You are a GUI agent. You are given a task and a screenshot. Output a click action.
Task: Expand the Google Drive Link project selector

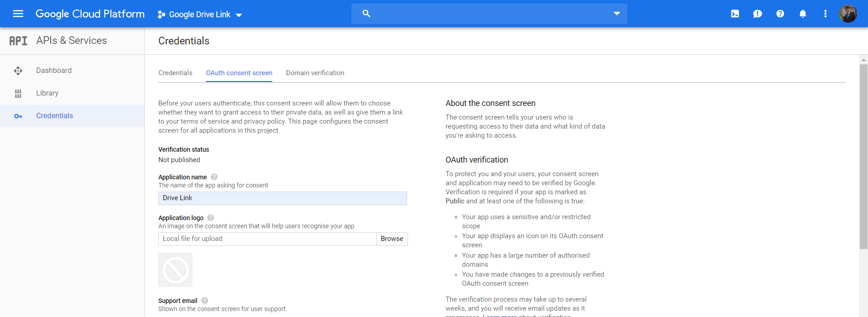pos(200,14)
